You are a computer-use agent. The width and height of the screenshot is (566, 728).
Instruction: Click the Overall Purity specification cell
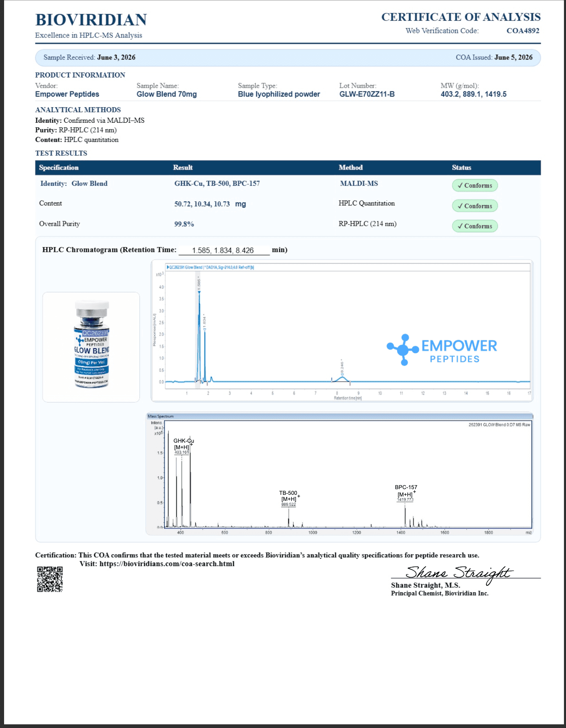[x=60, y=223]
